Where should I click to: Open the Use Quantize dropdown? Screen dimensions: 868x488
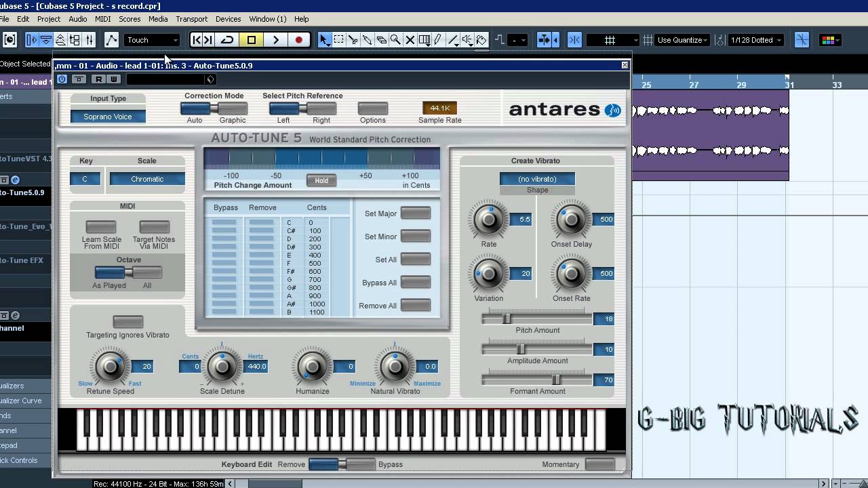pyautogui.click(x=682, y=40)
